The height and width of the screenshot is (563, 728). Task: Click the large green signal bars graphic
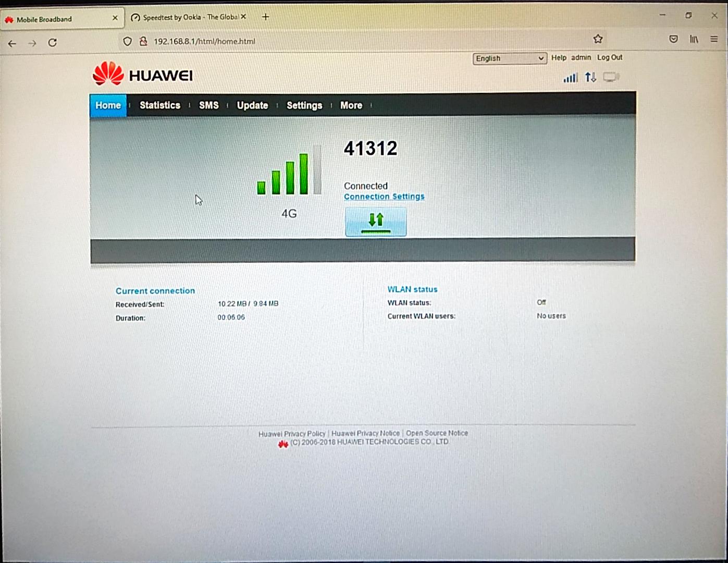pyautogui.click(x=289, y=170)
